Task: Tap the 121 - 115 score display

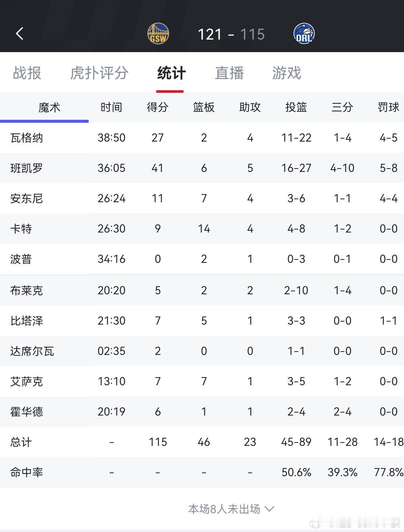Action: 231,34
